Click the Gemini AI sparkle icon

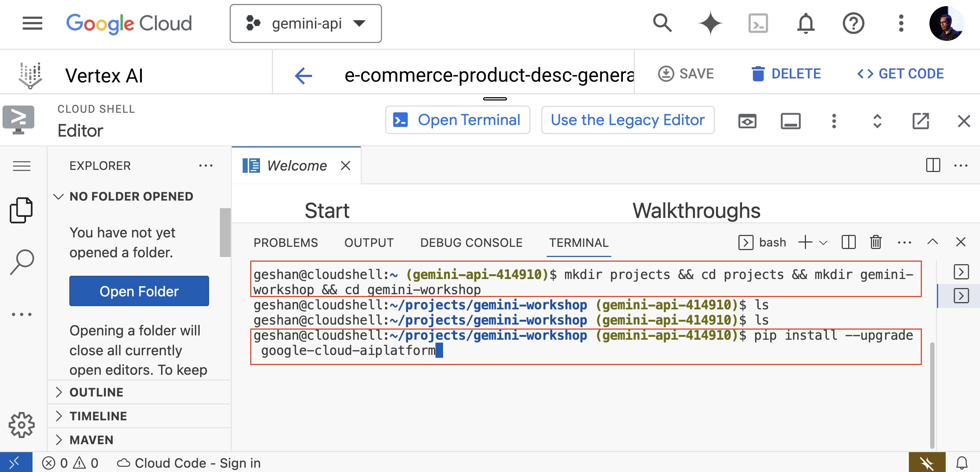[x=710, y=23]
